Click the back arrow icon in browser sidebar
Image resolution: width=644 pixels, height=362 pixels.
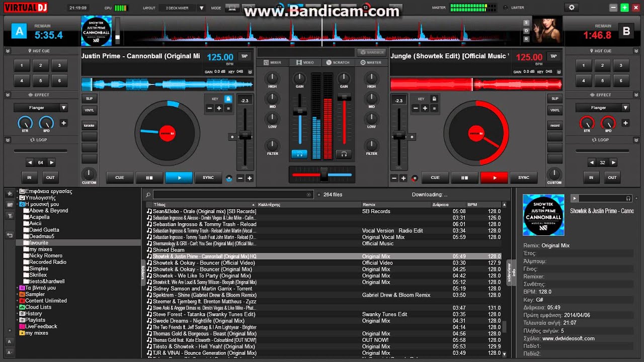[10, 235]
